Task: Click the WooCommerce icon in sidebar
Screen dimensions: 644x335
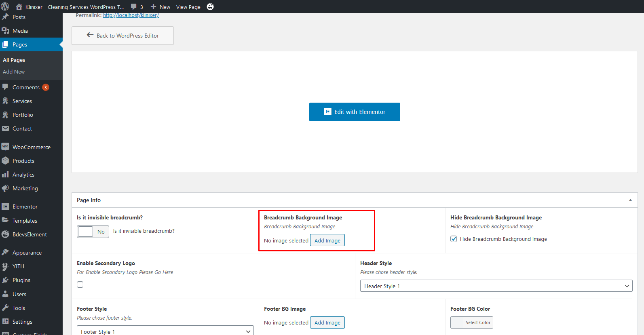Action: pyautogui.click(x=5, y=147)
